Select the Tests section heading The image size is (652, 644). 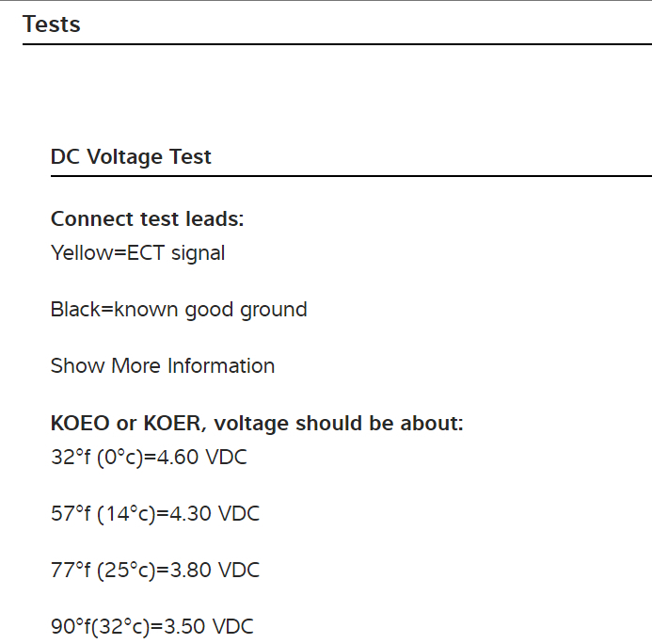coord(52,24)
